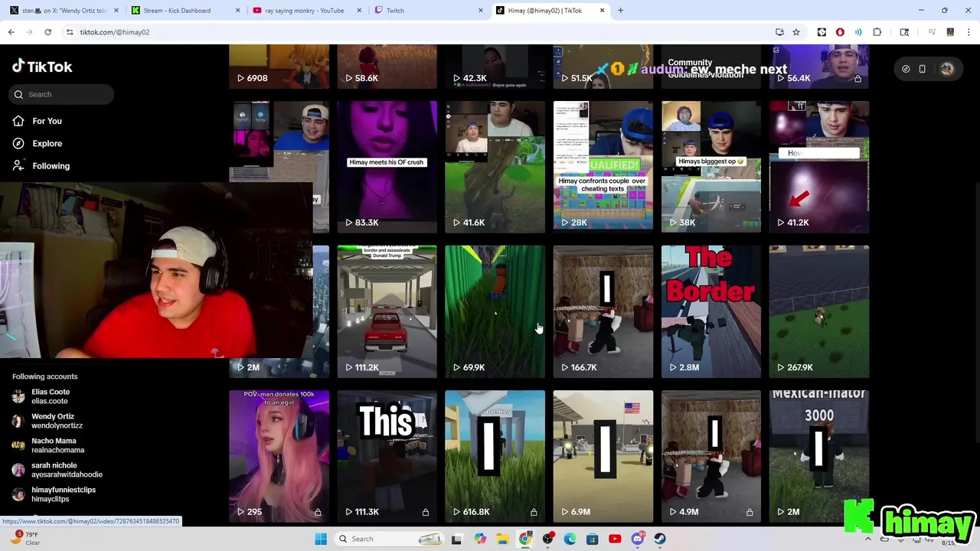Reload the TikTok page
Image resolution: width=980 pixels, height=551 pixels.
pos(47,32)
